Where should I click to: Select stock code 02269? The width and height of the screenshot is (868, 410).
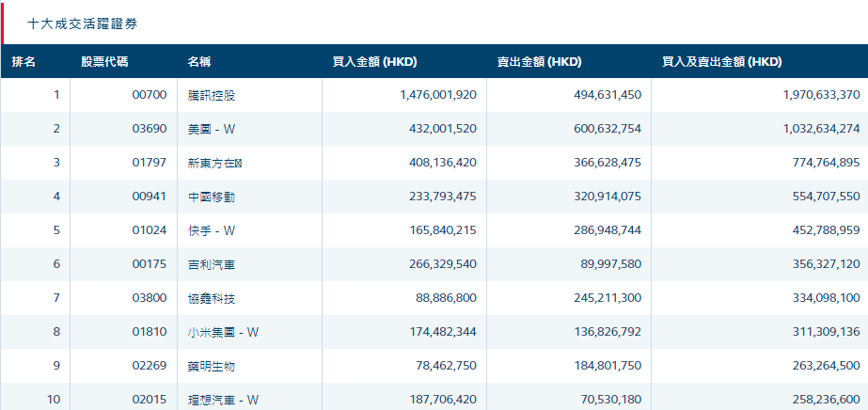150,366
